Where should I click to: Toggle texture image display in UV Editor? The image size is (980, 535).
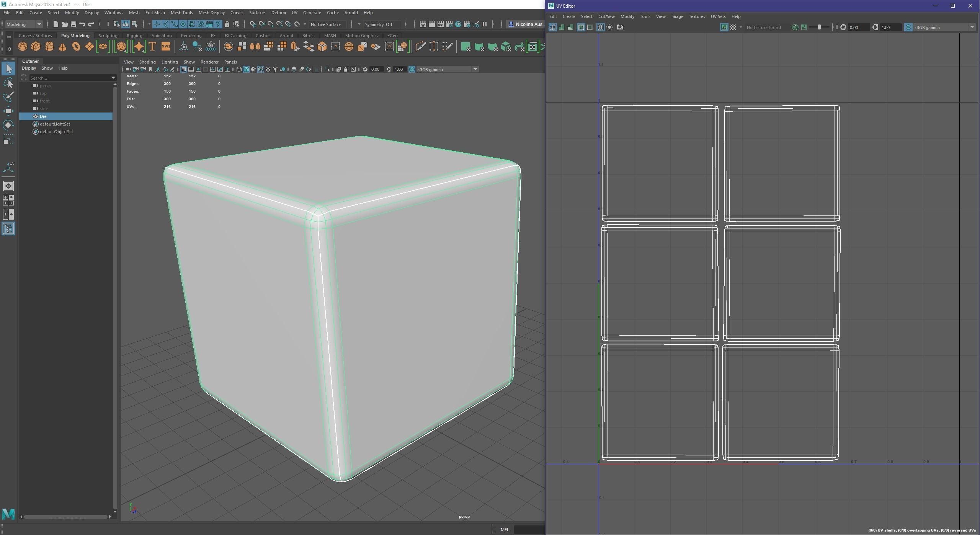click(724, 27)
